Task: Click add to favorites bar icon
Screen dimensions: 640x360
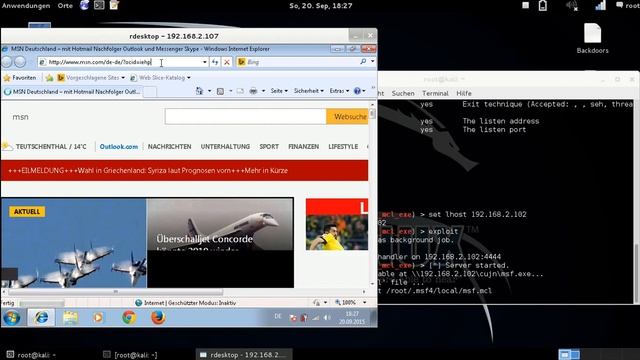Action: click(49, 78)
